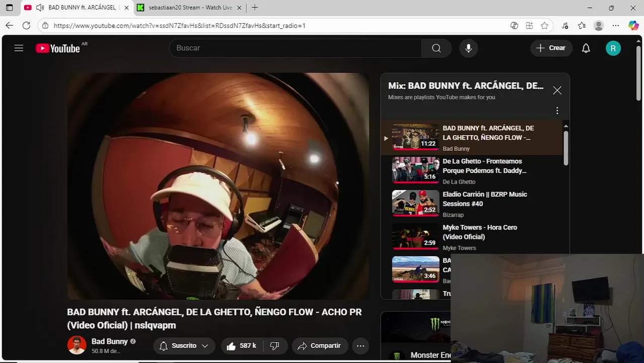Go back in browser history
This screenshot has width=644, height=363.
pos(9,26)
